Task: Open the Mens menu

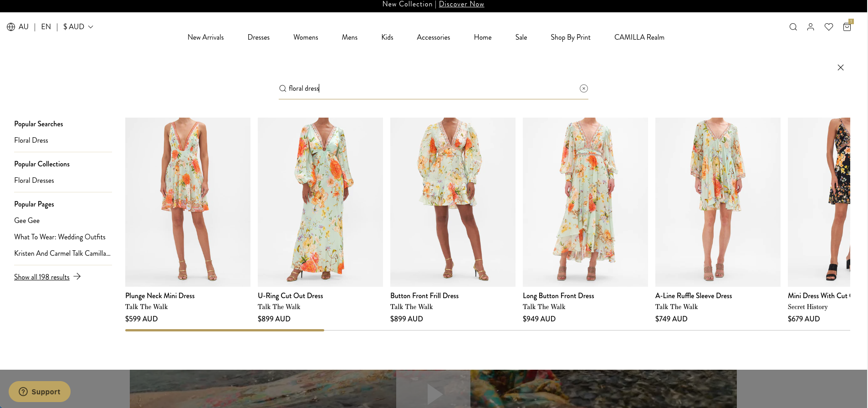Action: pos(350,37)
